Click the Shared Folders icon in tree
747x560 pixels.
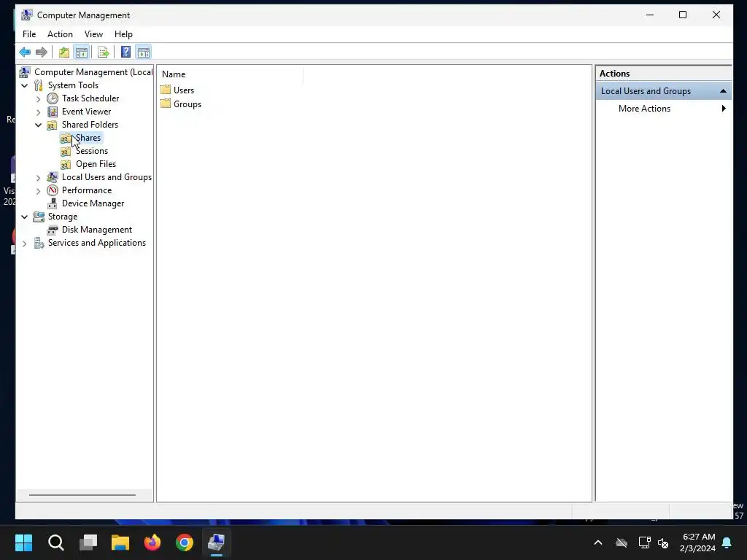click(53, 125)
